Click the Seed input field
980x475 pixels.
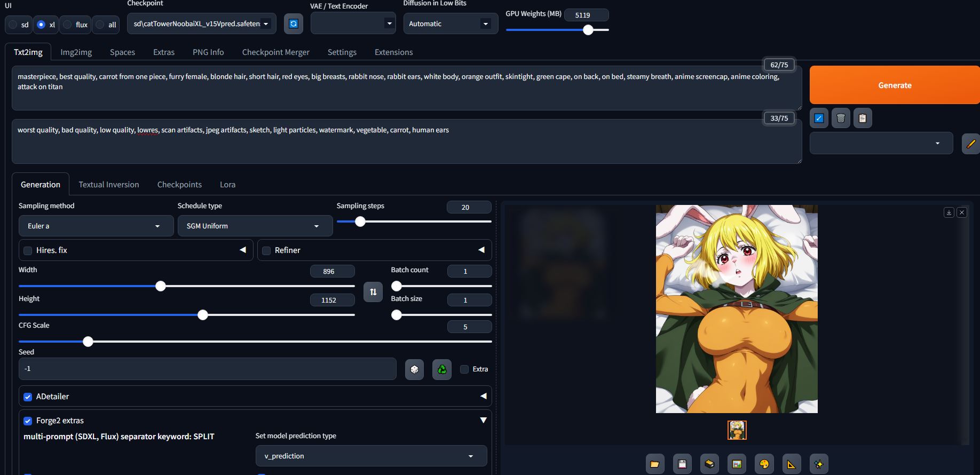coord(208,369)
